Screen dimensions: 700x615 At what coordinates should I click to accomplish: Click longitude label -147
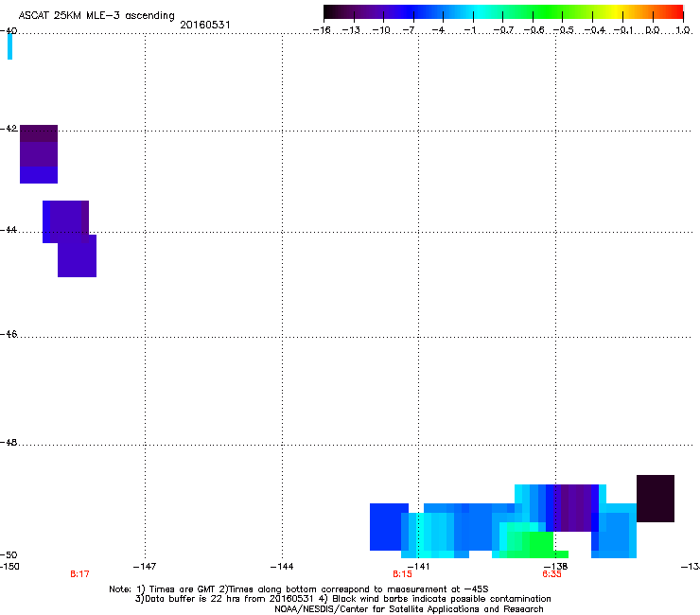pos(145,567)
